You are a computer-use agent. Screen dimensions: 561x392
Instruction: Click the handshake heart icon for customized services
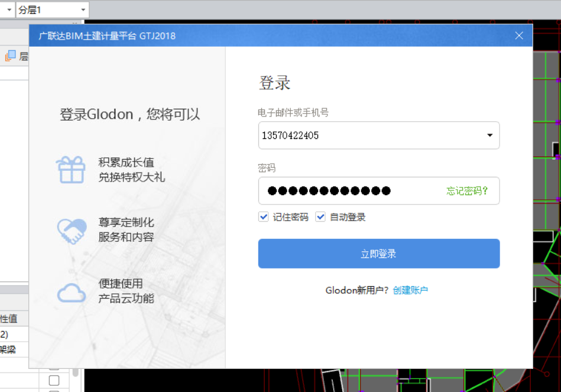click(72, 231)
